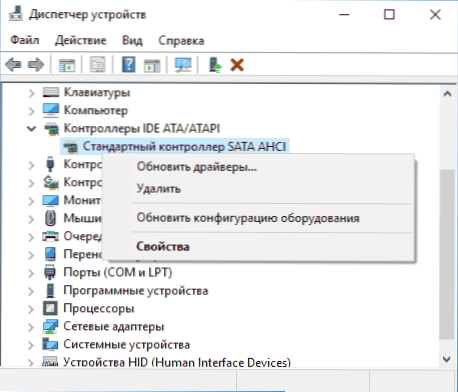This screenshot has width=458, height=392.
Task: Select the Порты (COM и LPT) tree item
Action: (x=117, y=272)
